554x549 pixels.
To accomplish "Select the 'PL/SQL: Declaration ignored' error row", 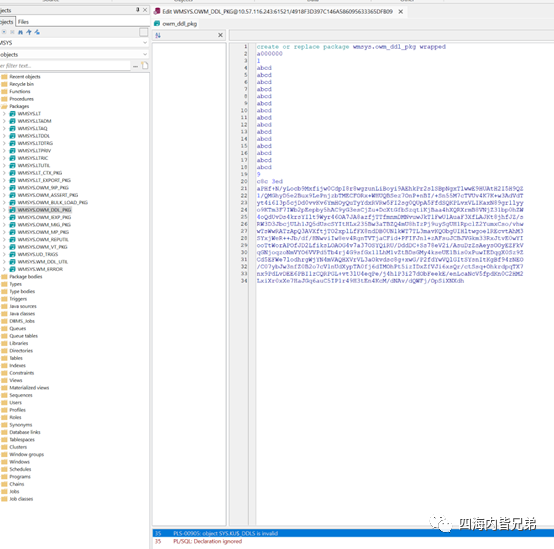I will [353, 542].
